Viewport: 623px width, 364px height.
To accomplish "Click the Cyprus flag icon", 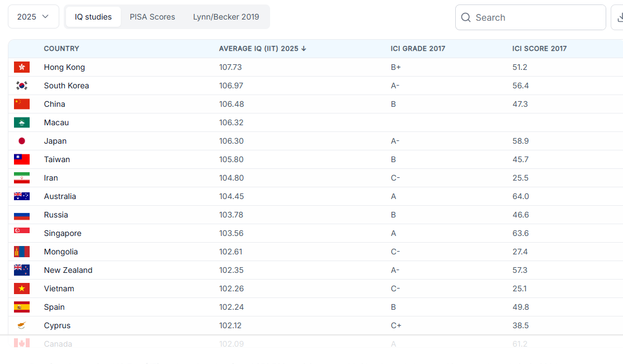I will (x=22, y=325).
